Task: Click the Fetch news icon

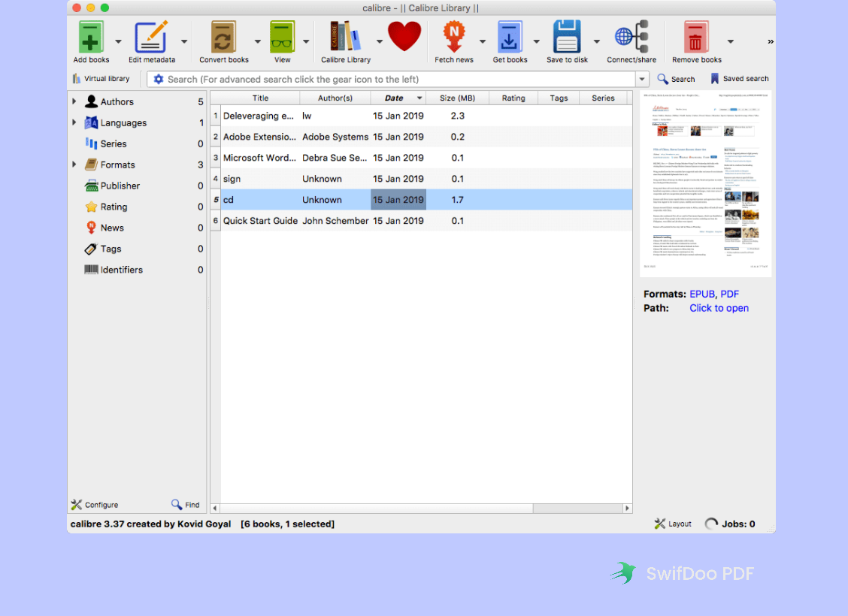Action: point(454,37)
